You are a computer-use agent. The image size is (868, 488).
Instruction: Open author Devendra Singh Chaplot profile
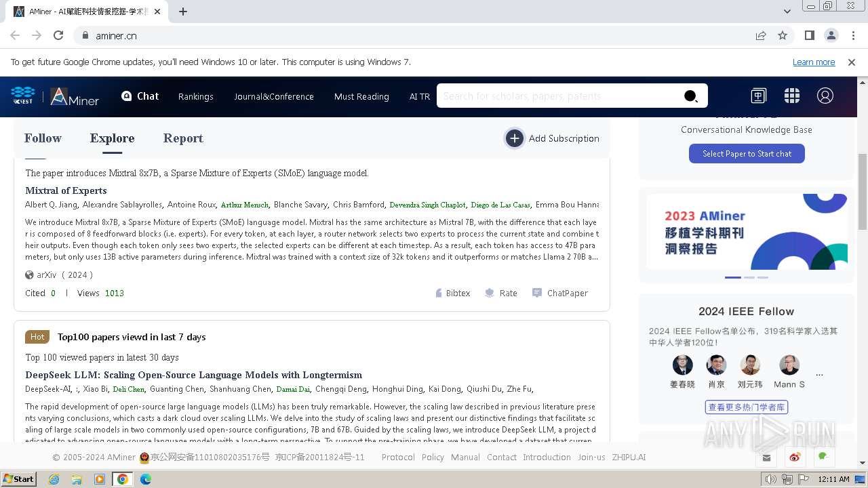(427, 205)
